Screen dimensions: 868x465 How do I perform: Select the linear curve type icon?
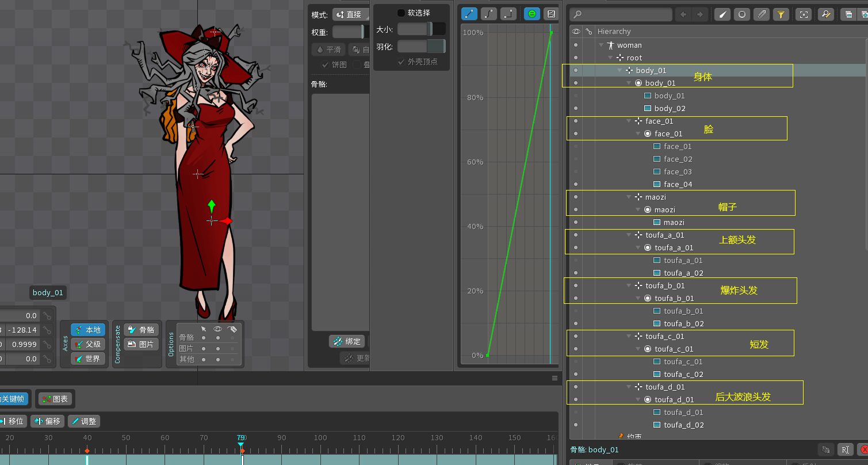click(469, 14)
